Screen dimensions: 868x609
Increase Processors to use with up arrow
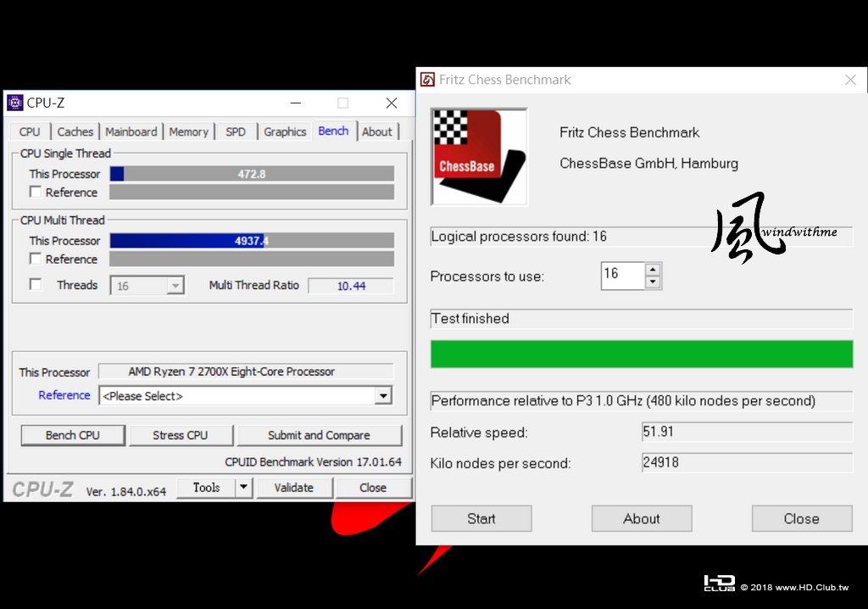coord(653,270)
